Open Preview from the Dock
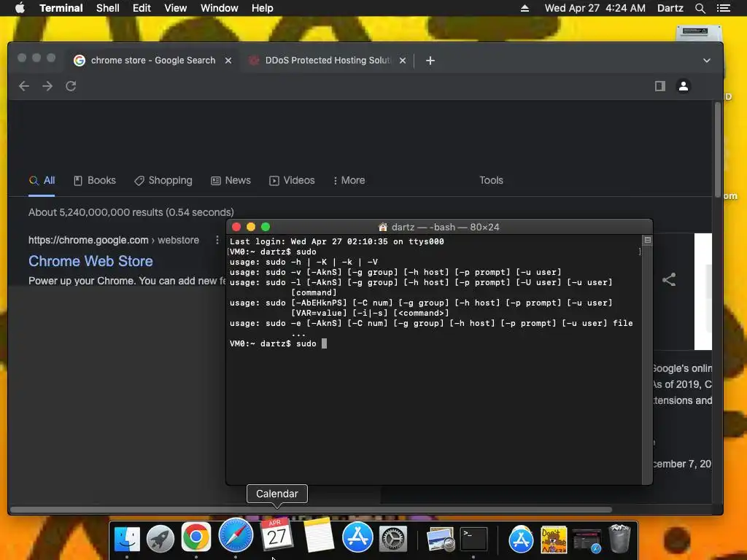The width and height of the screenshot is (747, 560). tap(440, 539)
